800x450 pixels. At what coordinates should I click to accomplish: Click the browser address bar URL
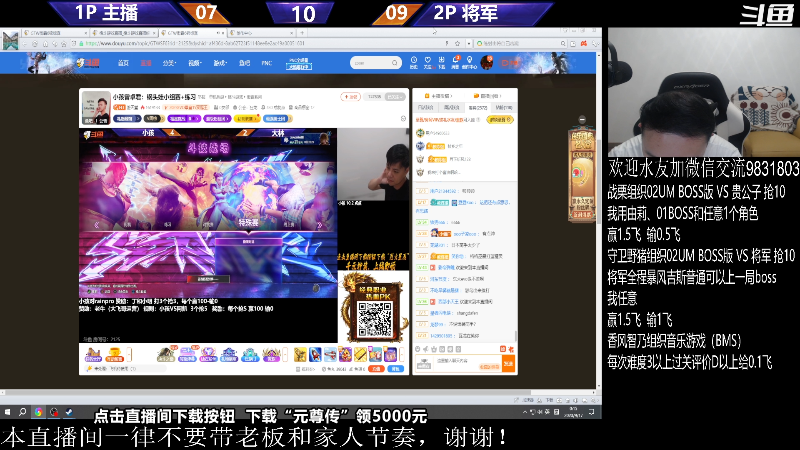194,44
